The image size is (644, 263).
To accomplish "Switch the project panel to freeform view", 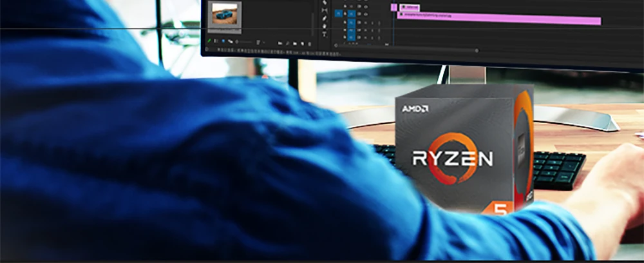I will [231, 42].
